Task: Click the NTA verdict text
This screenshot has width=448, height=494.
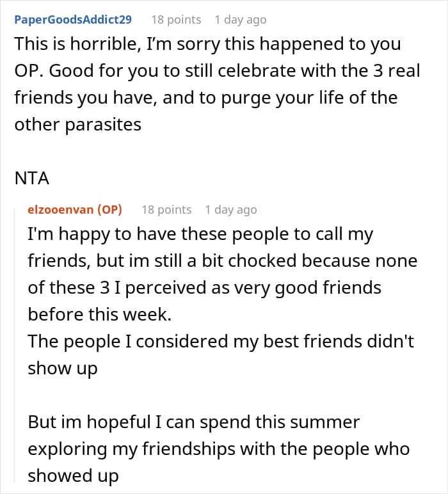Action: tap(32, 179)
